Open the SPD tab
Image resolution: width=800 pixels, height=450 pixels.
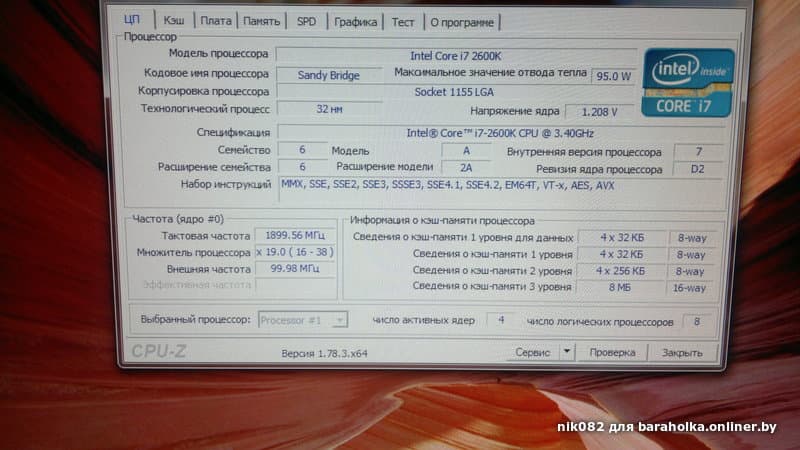306,22
